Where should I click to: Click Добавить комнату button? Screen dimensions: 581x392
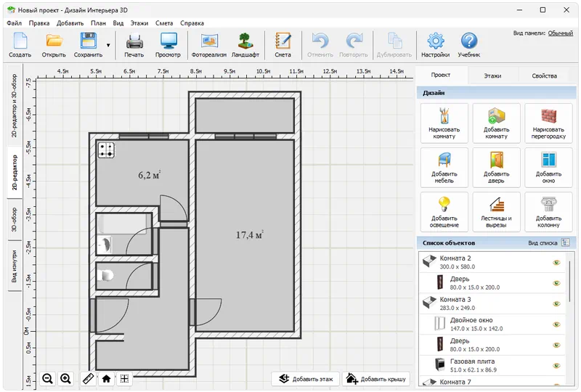coord(496,123)
